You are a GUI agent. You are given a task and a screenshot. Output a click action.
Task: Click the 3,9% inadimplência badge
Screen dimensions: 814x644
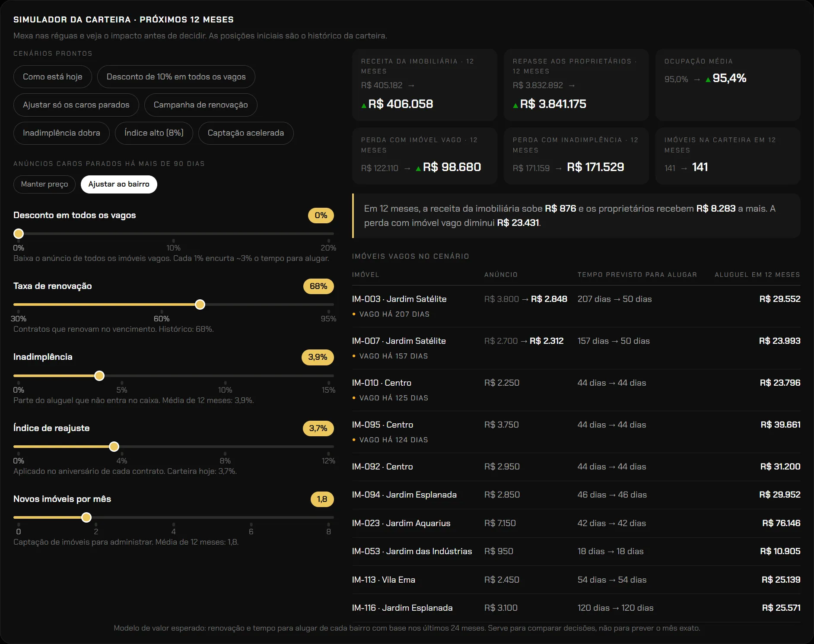click(x=318, y=357)
